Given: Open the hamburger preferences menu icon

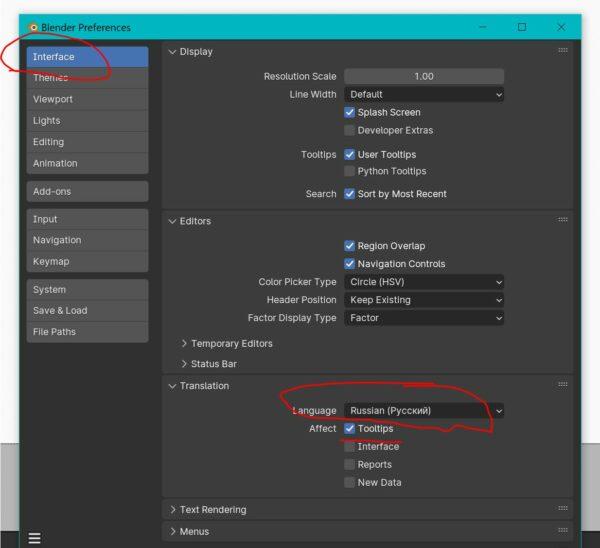Looking at the screenshot, I should click(x=34, y=538).
